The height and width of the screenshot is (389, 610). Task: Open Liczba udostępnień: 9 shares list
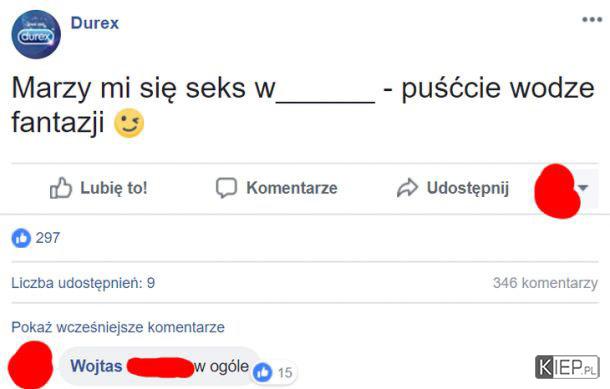coord(83,283)
